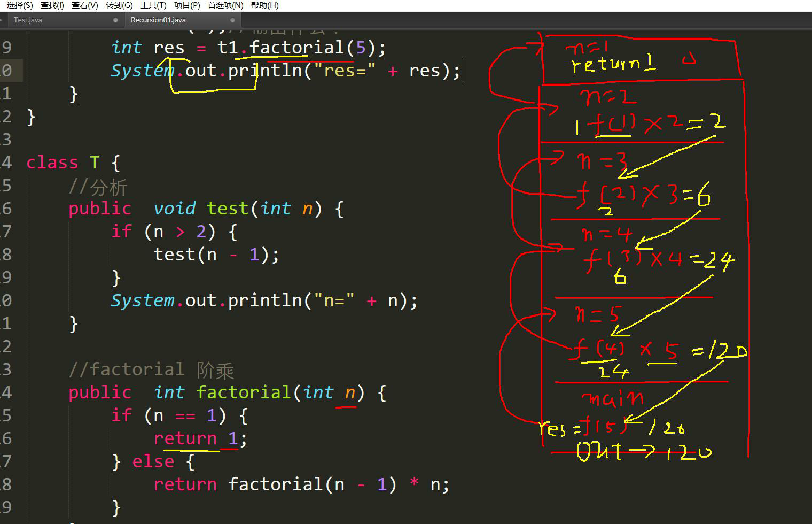
Task: Click the '} else {' line
Action: click(153, 461)
